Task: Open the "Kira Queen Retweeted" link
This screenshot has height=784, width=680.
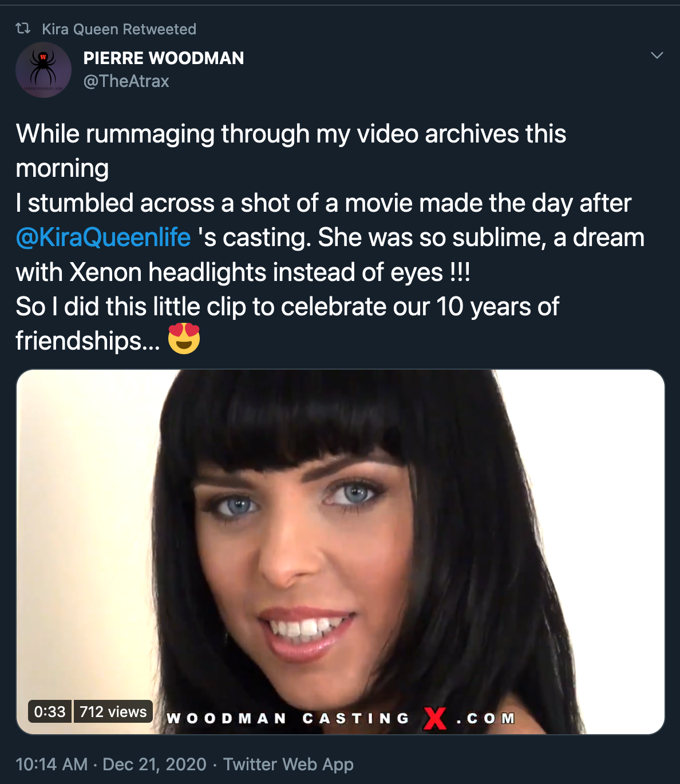Action: 119,29
